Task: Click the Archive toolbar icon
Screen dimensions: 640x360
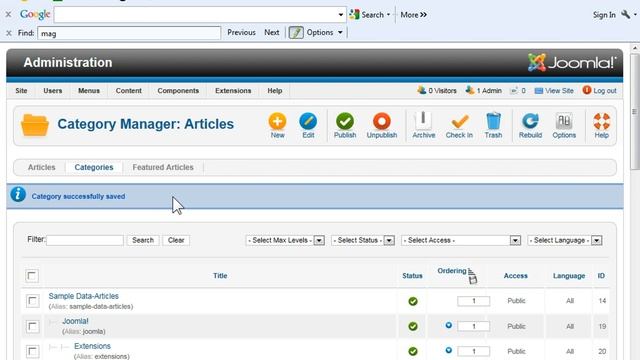Action: 423,121
